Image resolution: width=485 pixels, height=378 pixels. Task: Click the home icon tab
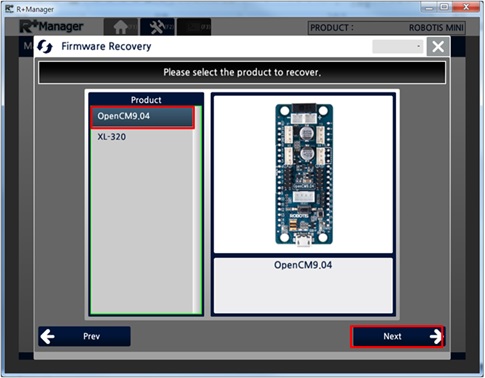121,27
